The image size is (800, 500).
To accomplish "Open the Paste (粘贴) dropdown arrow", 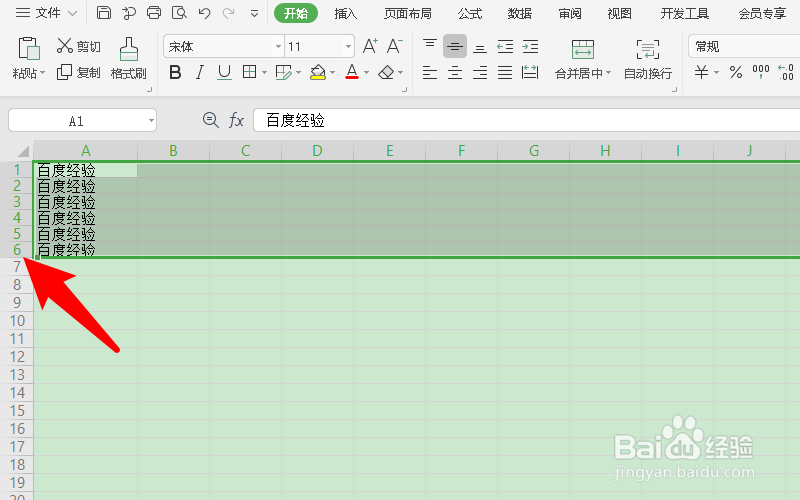I will [x=42, y=73].
